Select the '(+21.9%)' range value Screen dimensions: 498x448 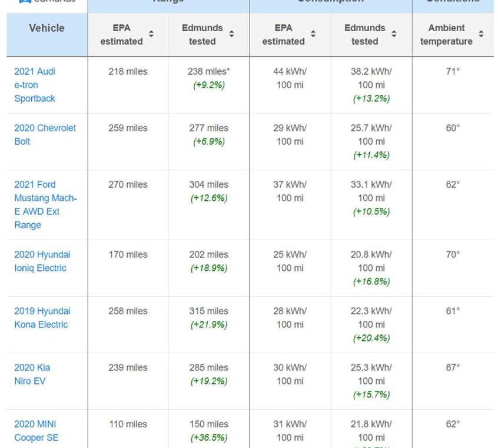[208, 325]
